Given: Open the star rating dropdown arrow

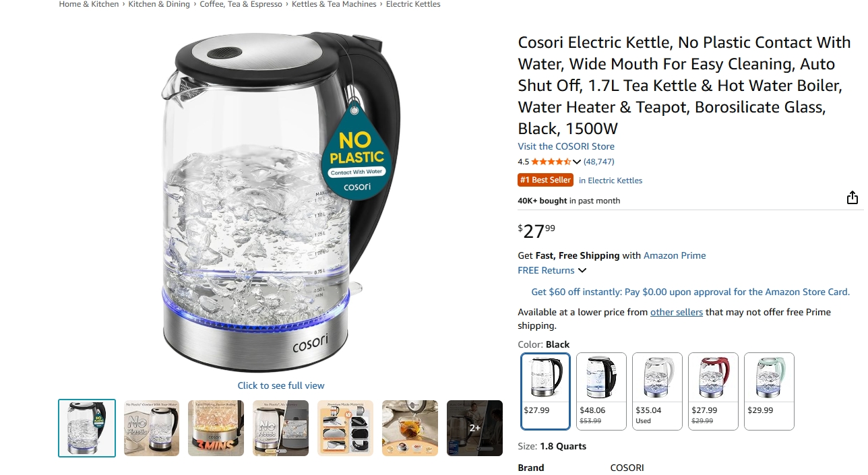Looking at the screenshot, I should [x=577, y=162].
